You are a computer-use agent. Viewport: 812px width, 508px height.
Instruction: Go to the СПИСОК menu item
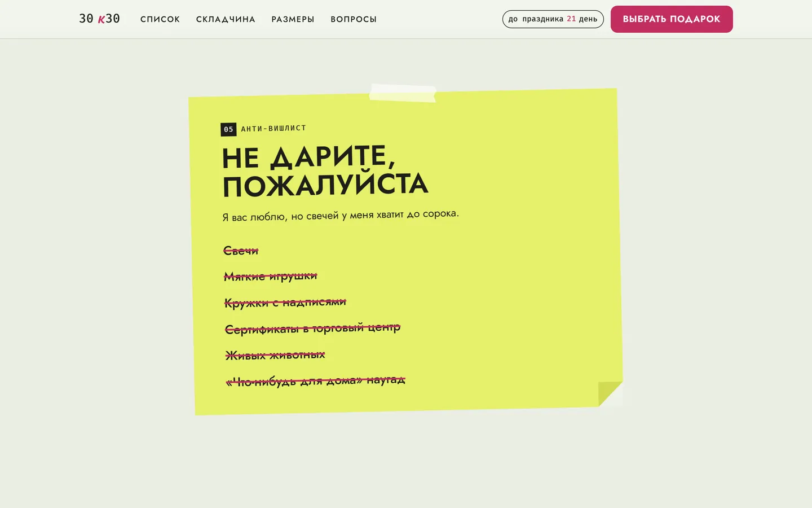coord(160,19)
